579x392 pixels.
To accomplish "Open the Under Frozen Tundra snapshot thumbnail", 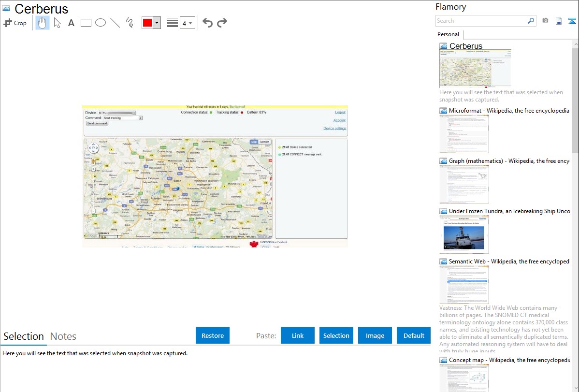I will (x=464, y=234).
